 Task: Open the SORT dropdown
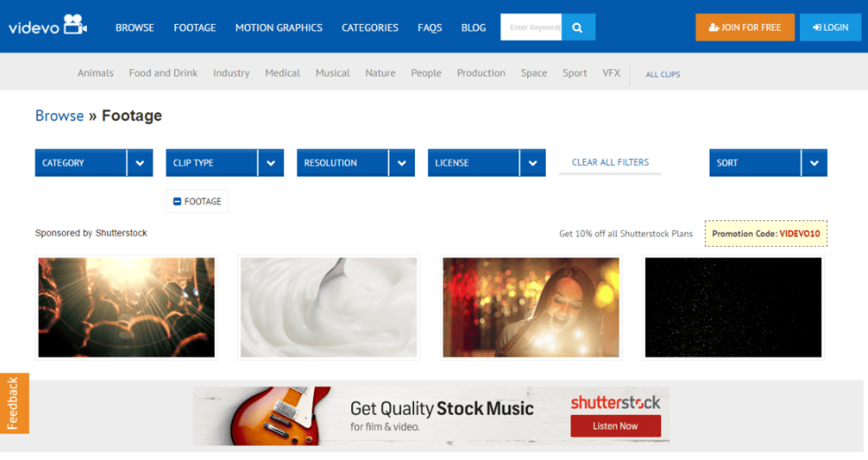[768, 163]
